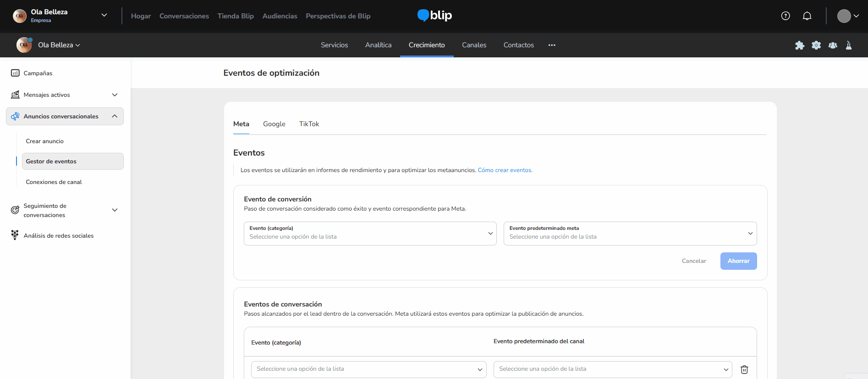
Task: Delete the conversation event row with trash icon
Action: [744, 369]
